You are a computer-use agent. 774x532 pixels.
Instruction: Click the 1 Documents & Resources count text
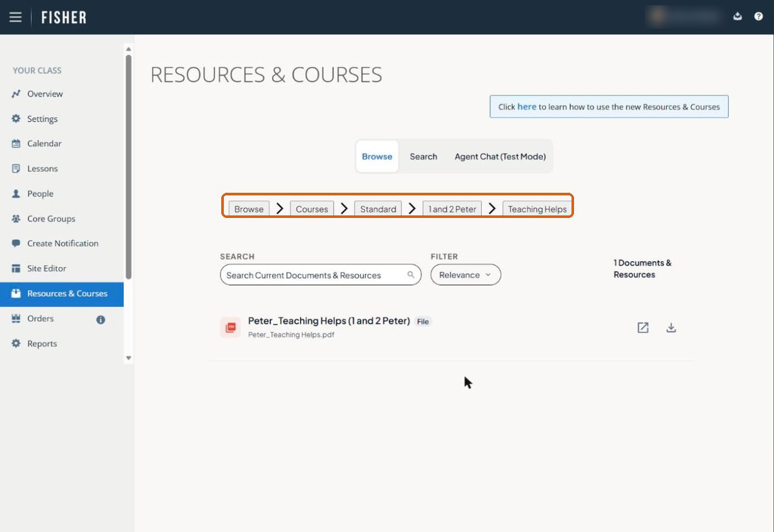click(642, 268)
